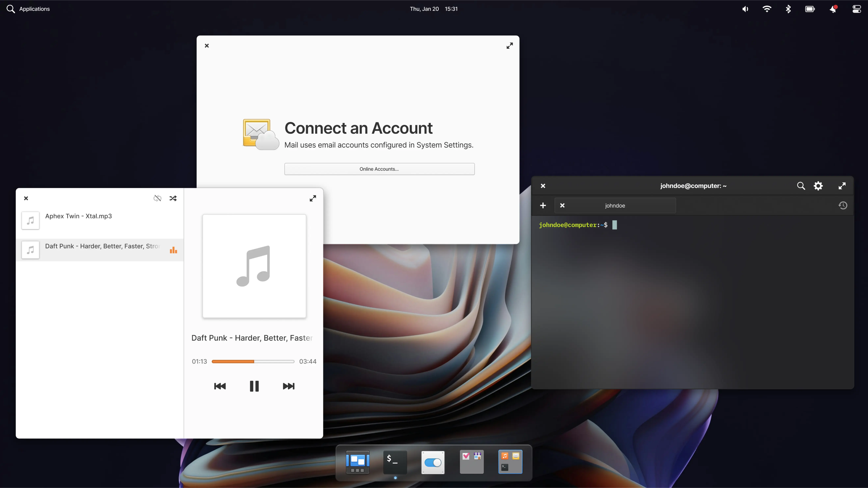Viewport: 868px width, 488px height.
Task: Click the album art placeholder
Action: (x=254, y=266)
